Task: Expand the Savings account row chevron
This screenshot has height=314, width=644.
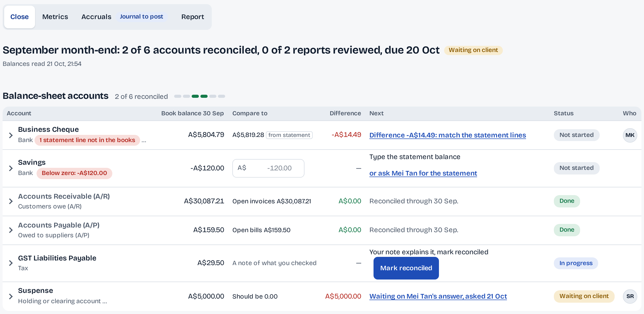Action: 11,168
